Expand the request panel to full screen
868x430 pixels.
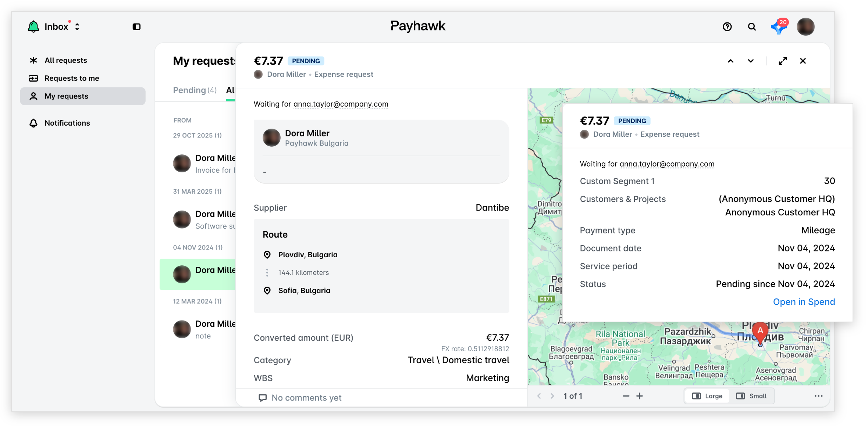coord(783,61)
